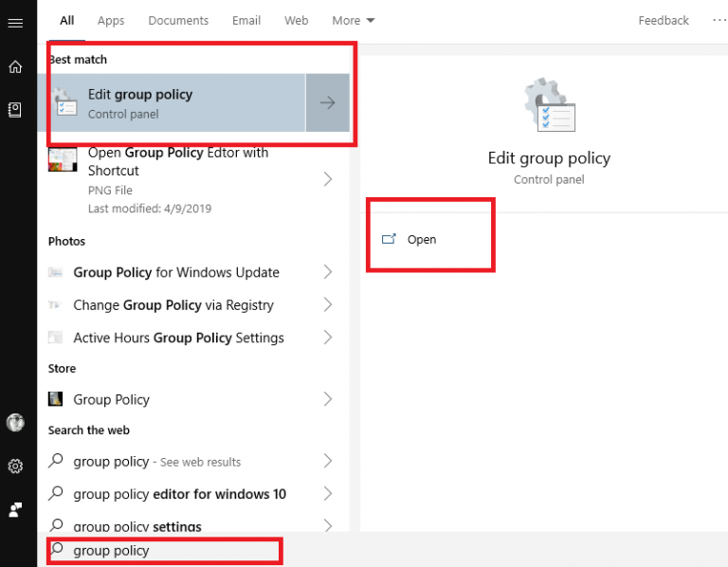This screenshot has width=728, height=567.
Task: Expand chevron for Group Policy for Windows Update
Action: pos(328,272)
